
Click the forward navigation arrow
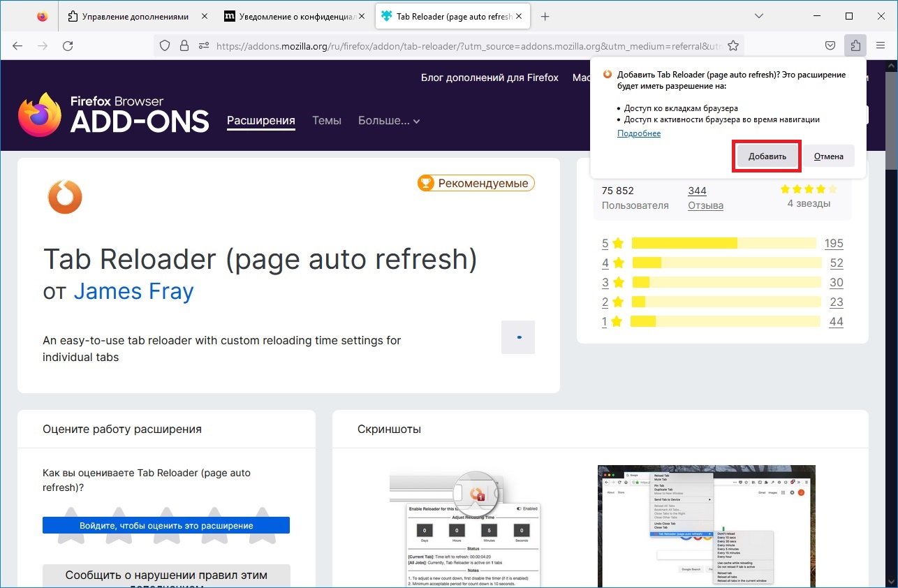[x=43, y=46]
